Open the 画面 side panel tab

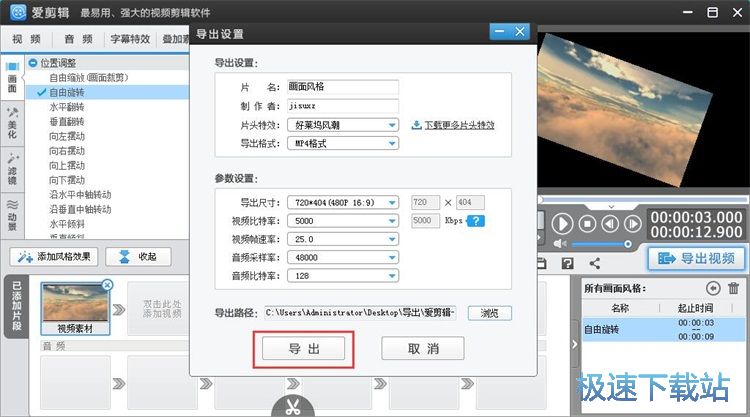12,77
